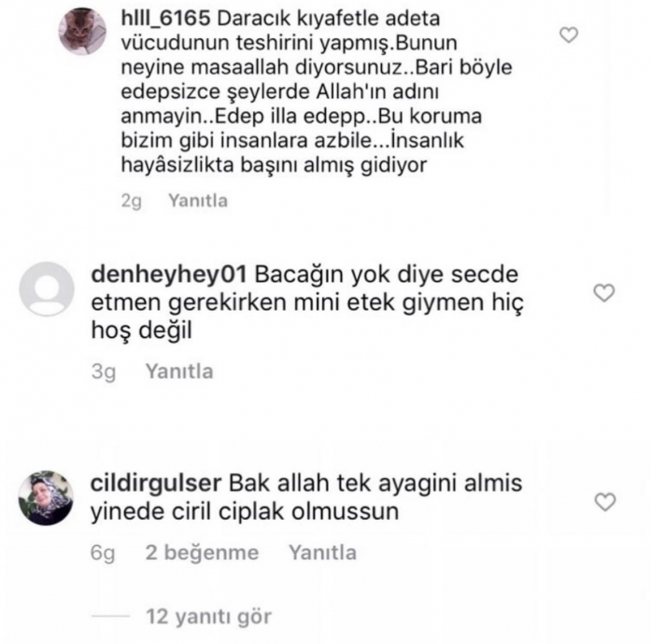This screenshot has height=644, width=651.
Task: Select the comment text starting with Bacağın yok
Action: pos(307,302)
